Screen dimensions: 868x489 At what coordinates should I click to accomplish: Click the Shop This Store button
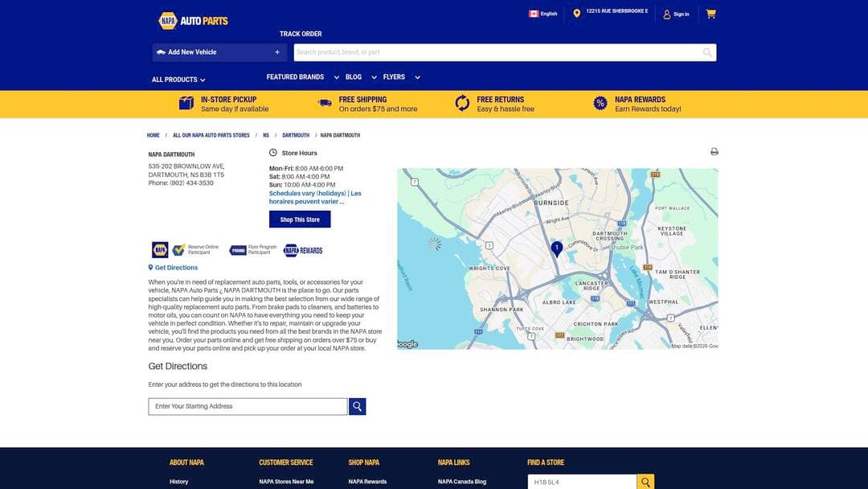300,218
